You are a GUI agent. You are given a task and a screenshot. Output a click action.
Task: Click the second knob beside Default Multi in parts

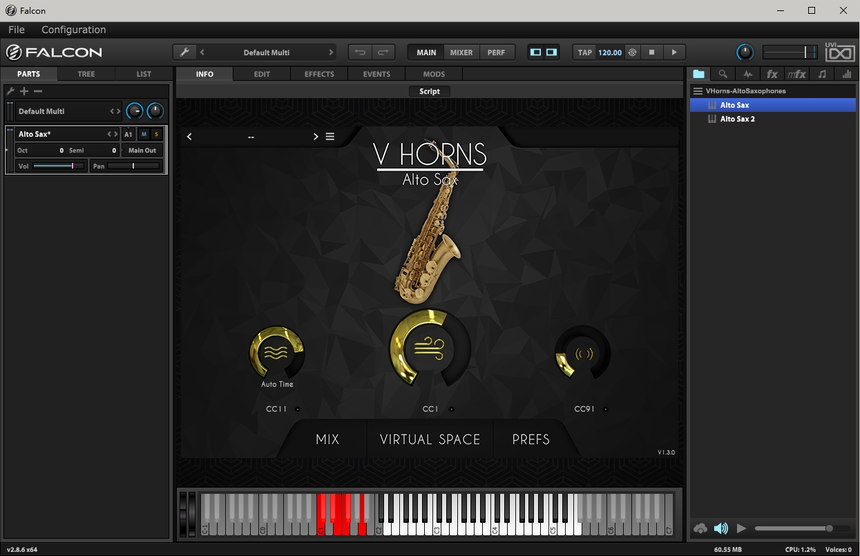155,111
